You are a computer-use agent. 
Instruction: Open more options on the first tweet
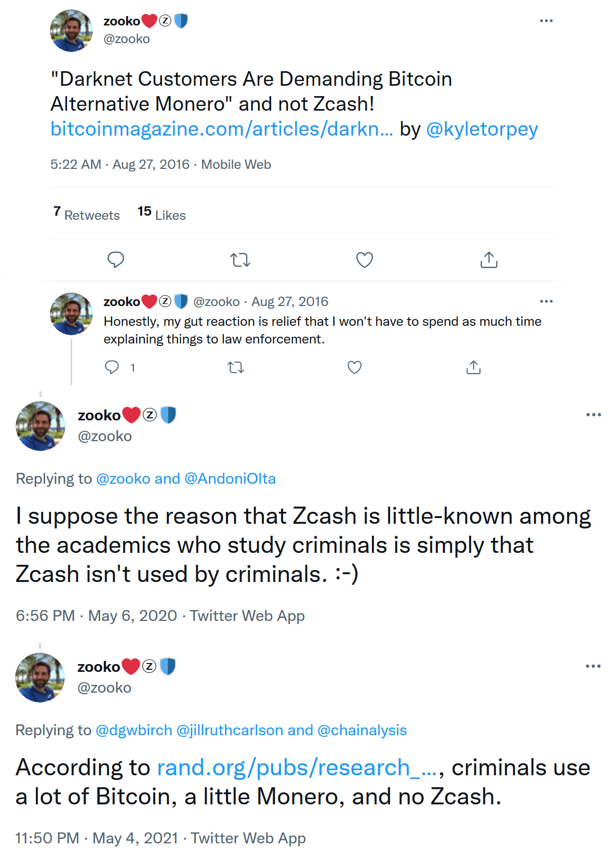(x=546, y=21)
